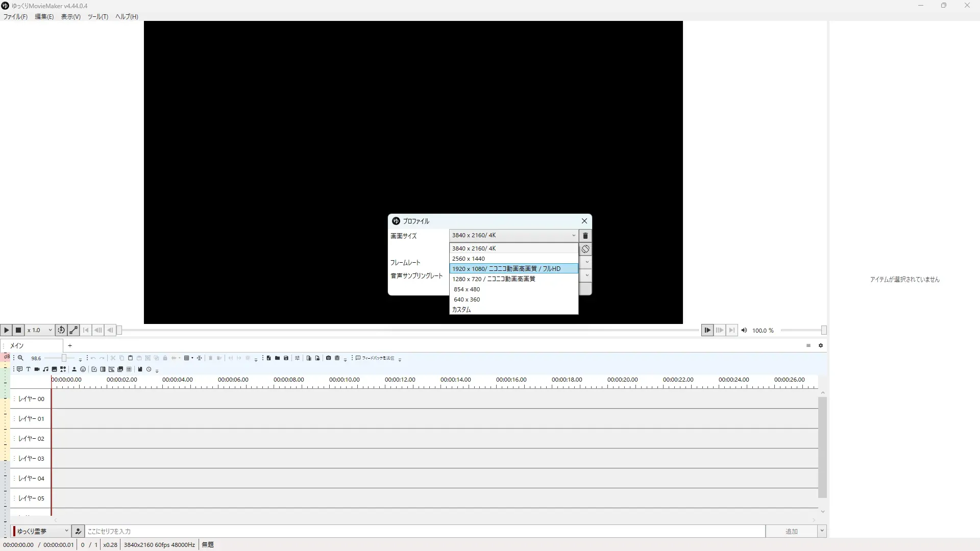Viewport: 980px width, 551px height.
Task: Mute audio with the speaker icon
Action: (x=744, y=330)
